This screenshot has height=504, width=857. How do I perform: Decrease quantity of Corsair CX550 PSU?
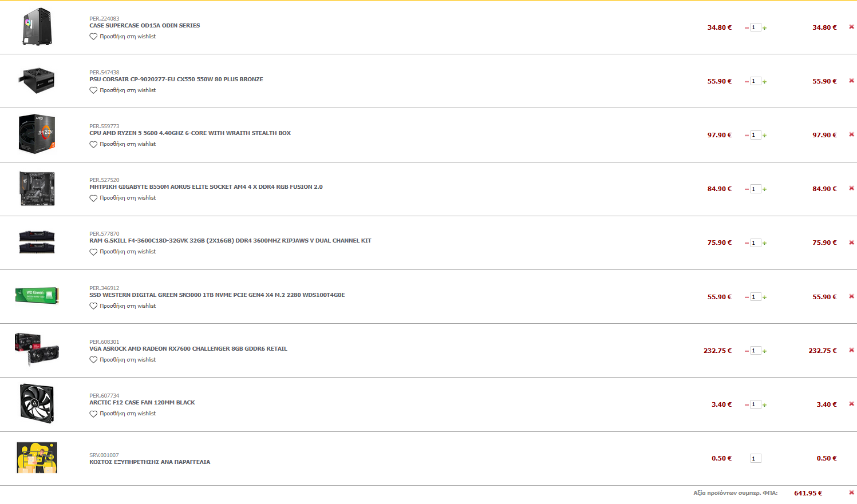[x=747, y=82]
